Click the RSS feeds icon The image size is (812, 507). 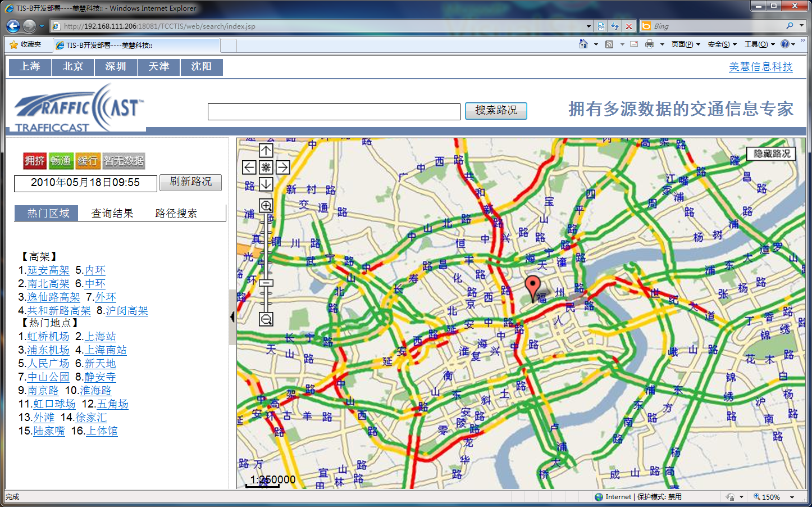(609, 44)
